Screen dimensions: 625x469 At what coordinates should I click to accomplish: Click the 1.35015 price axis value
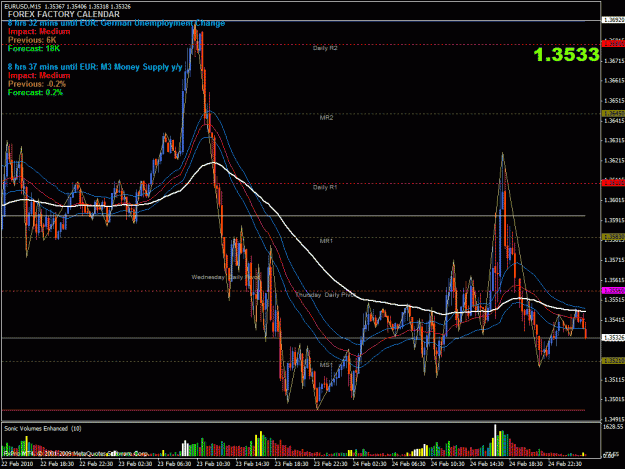(614, 399)
